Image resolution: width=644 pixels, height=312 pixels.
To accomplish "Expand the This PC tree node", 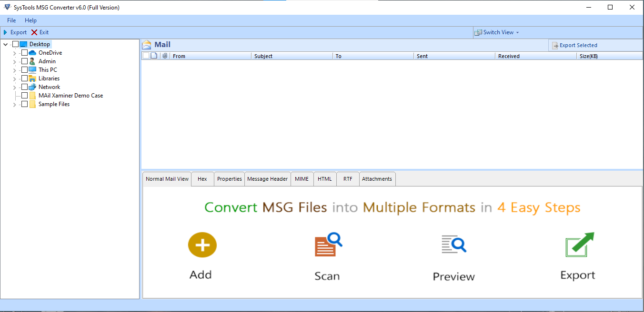I will coord(15,70).
